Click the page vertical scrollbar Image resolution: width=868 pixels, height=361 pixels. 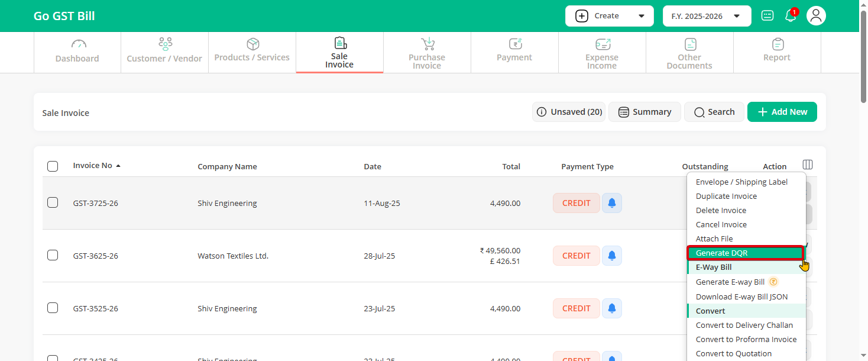pos(863,178)
